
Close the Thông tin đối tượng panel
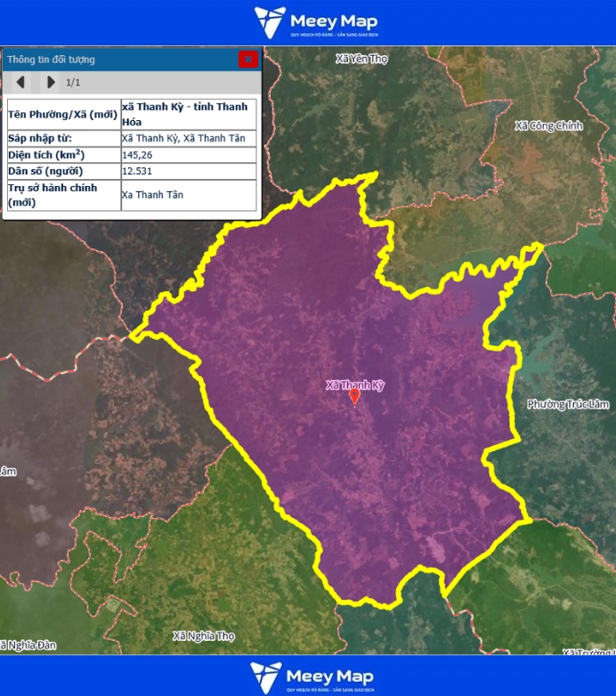pyautogui.click(x=247, y=60)
